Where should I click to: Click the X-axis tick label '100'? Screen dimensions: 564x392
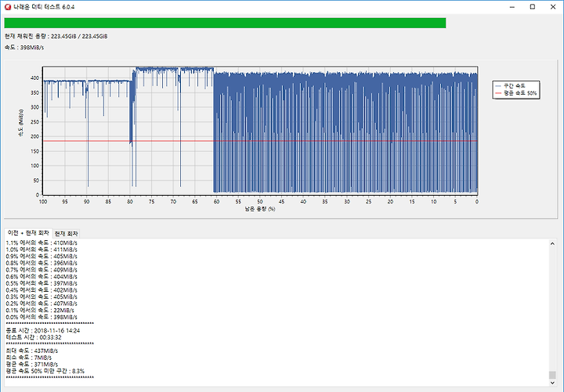[x=43, y=202]
